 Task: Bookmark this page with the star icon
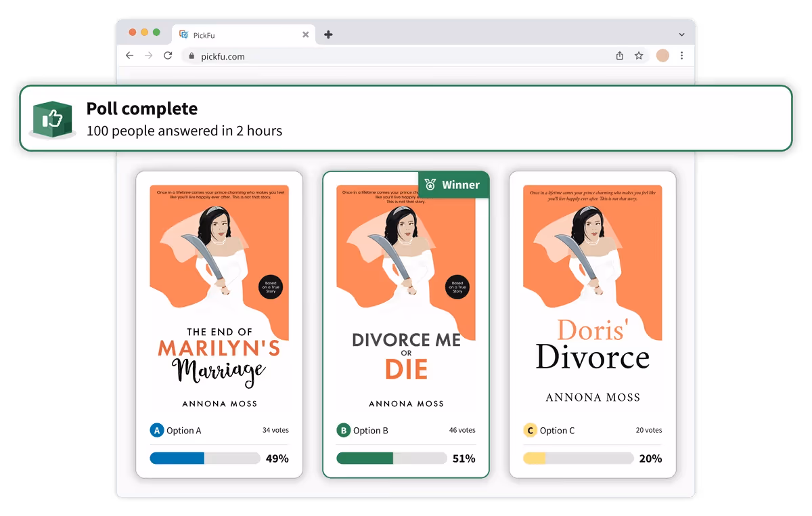(639, 56)
